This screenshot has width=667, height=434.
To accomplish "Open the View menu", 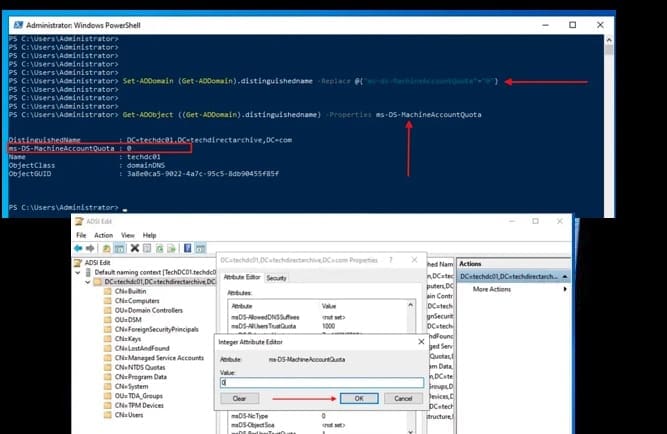I will [x=128, y=235].
